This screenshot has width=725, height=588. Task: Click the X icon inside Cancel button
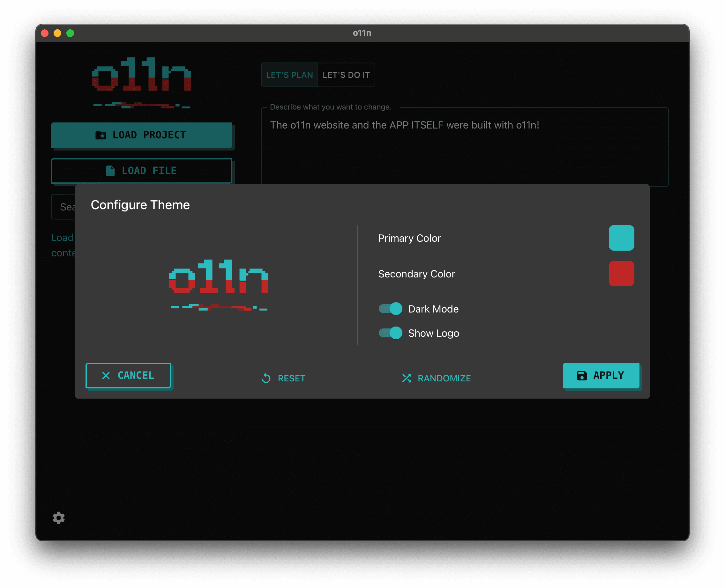pos(105,375)
